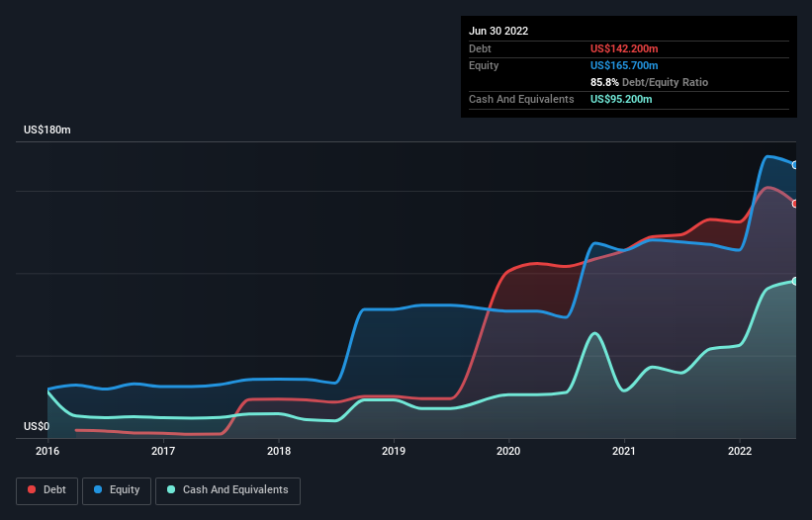Click the US$142.200m debt value
Viewport: 812px width, 520px height.
click(624, 48)
